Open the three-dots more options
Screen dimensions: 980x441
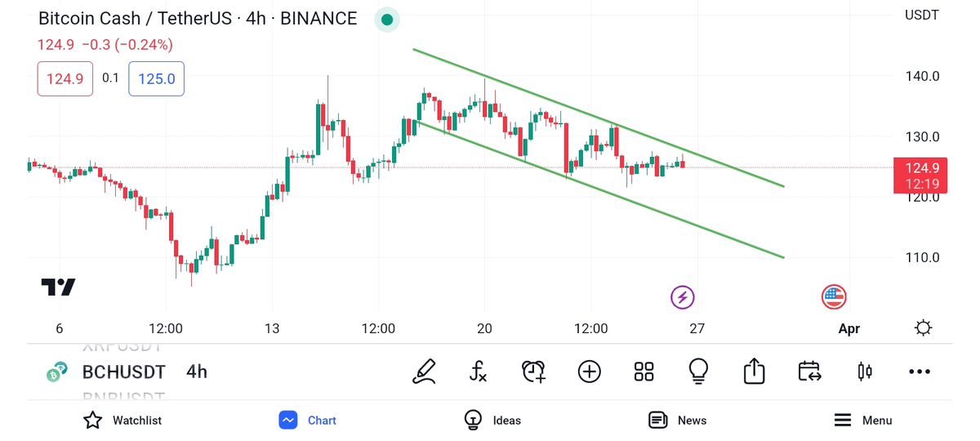pyautogui.click(x=920, y=372)
